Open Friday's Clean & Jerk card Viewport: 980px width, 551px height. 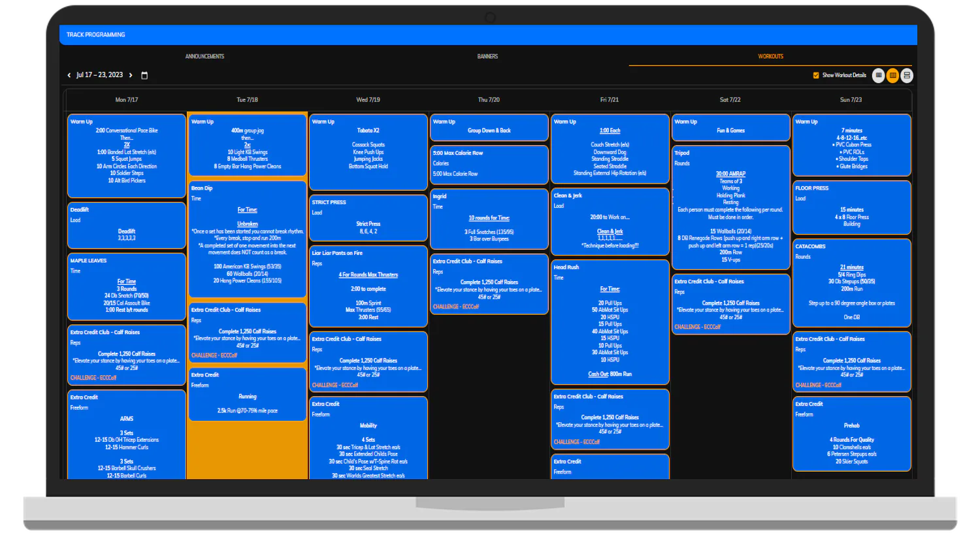610,222
